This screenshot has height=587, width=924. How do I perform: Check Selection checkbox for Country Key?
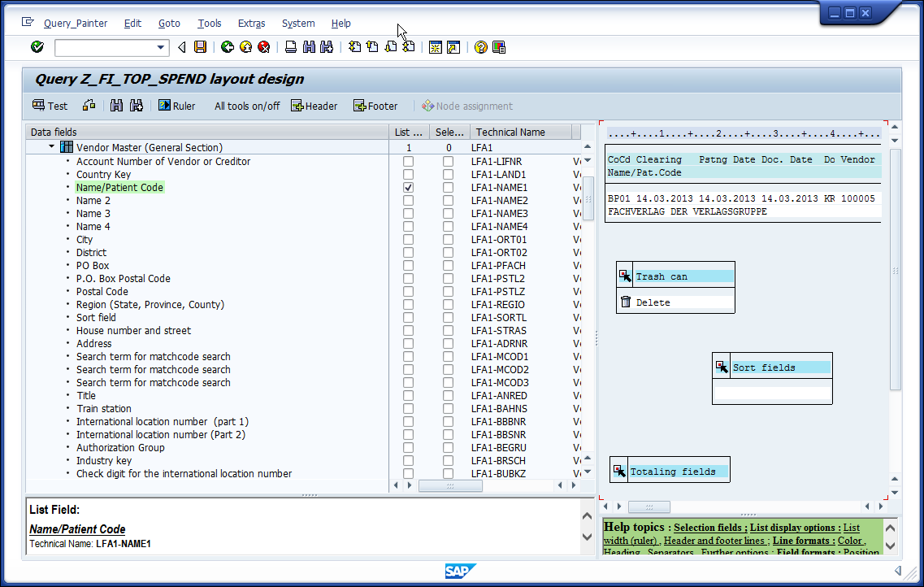point(448,175)
